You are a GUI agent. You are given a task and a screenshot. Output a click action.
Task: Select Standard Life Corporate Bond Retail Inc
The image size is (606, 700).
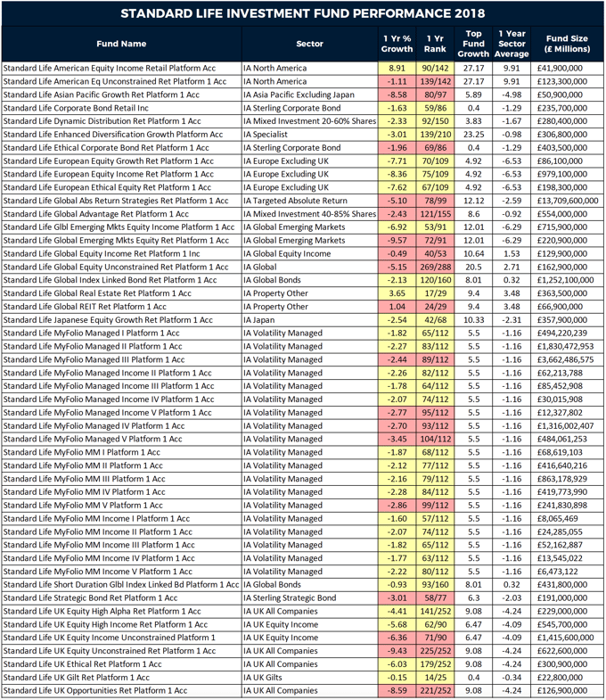coord(76,108)
